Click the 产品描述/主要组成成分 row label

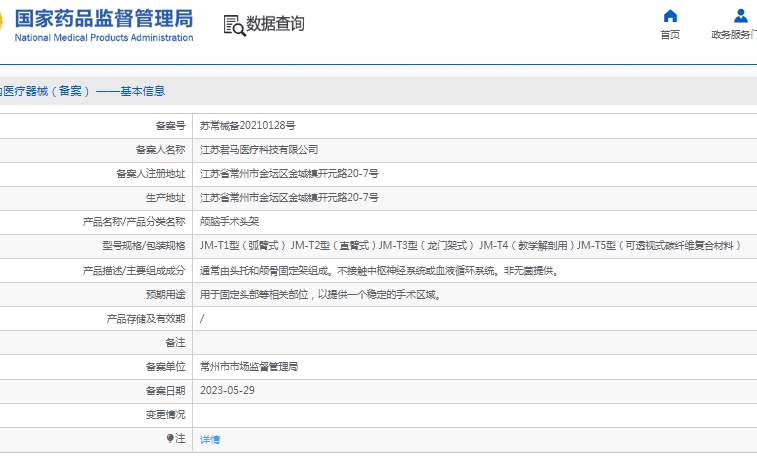point(134,271)
